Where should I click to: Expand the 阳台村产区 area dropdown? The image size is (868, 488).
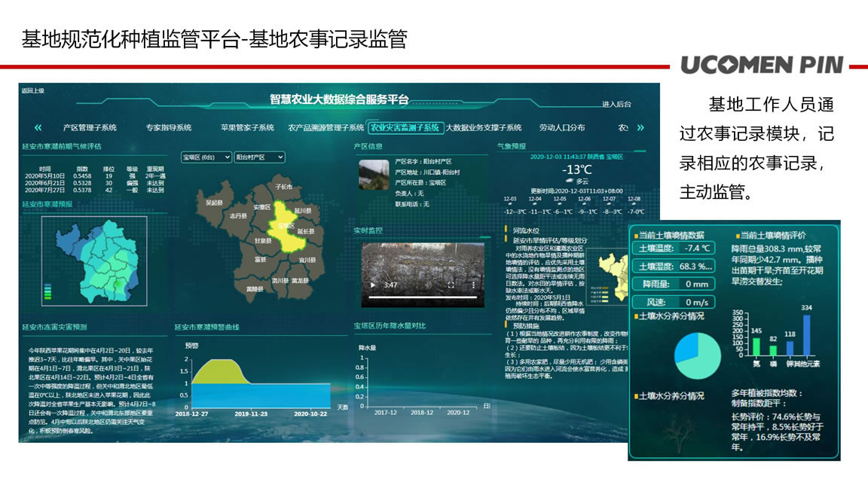(259, 157)
